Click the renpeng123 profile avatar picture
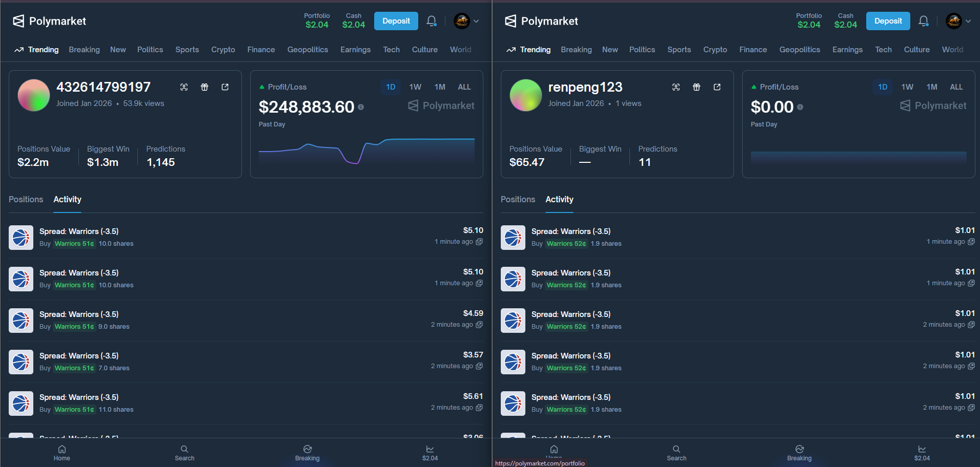This screenshot has width=980, height=467. 526,95
